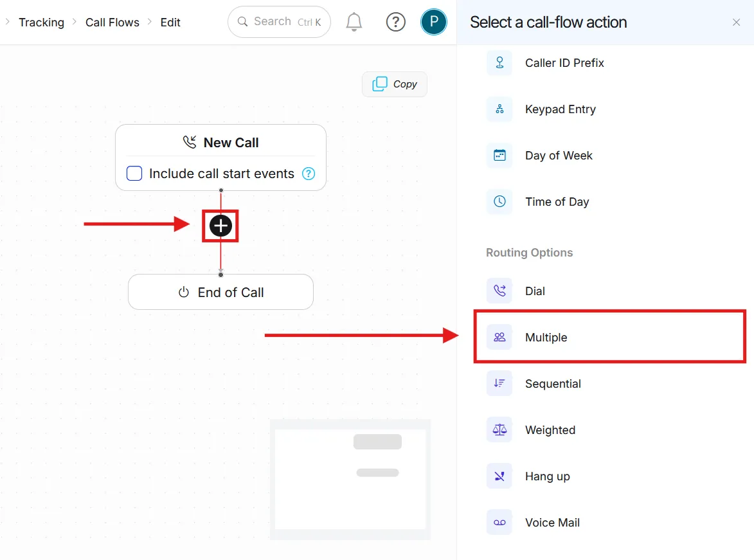The height and width of the screenshot is (560, 754).
Task: Expand breadcrumb chevron before Tracking
Action: (7, 22)
